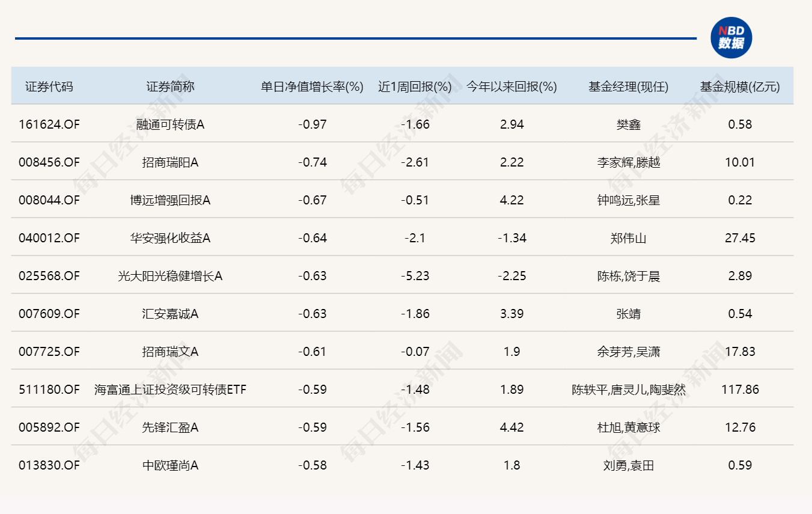
Task: Click the 单日净值增长率(%) column header
Action: pyautogui.click(x=313, y=87)
